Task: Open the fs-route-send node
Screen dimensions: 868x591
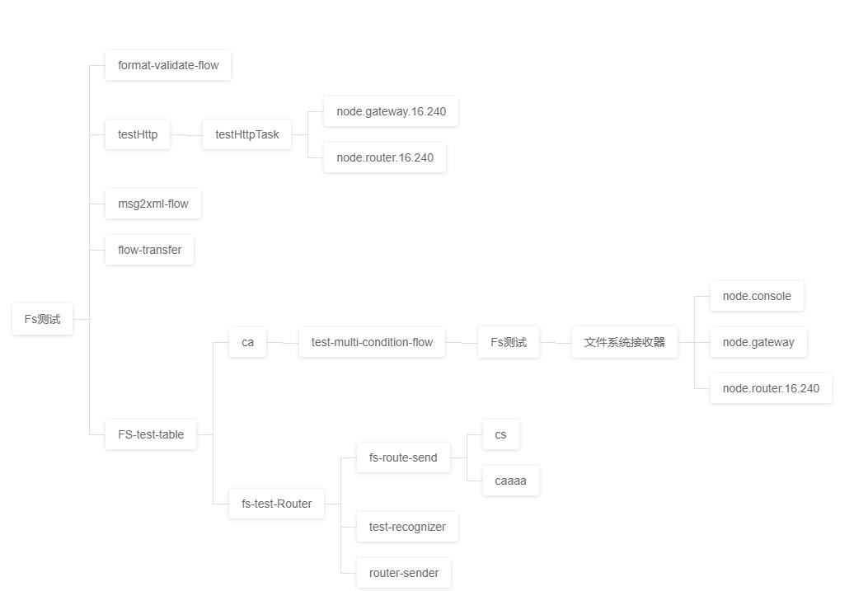Action: coord(403,457)
